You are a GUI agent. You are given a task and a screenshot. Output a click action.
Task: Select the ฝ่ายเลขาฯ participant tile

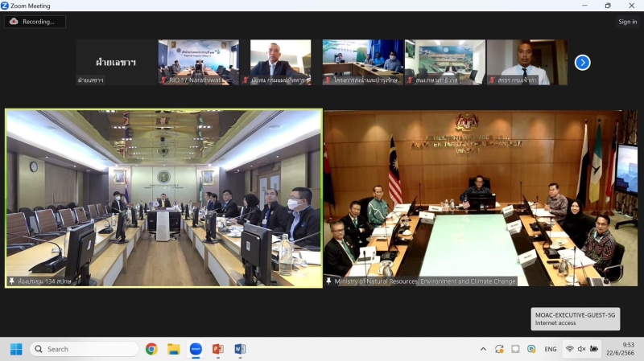pos(117,62)
